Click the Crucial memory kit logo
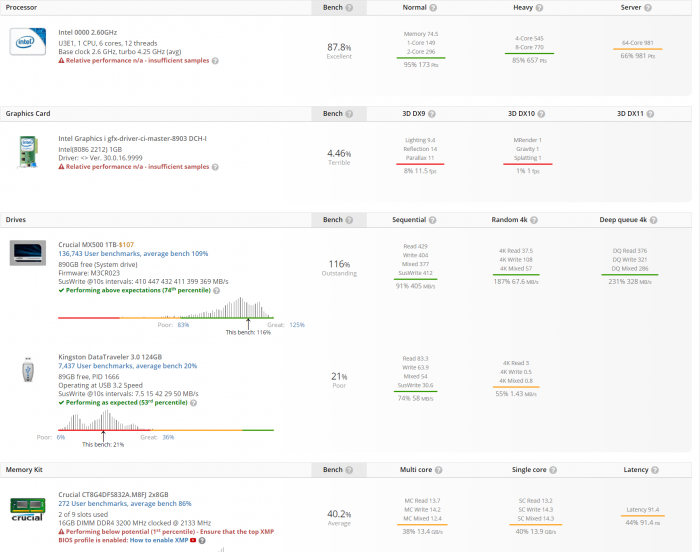The width and height of the screenshot is (700, 552). pyautogui.click(x=28, y=509)
